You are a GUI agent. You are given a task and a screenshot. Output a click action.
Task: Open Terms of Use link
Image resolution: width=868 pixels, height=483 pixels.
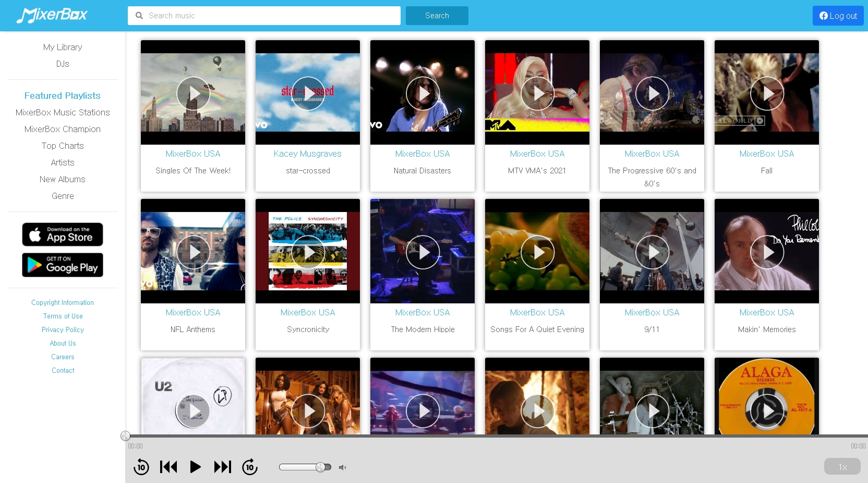point(63,316)
